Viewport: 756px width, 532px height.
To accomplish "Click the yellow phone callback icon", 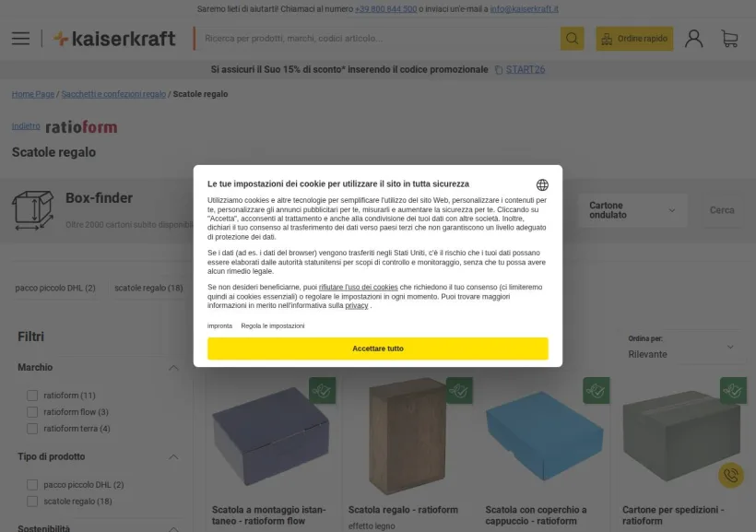I will [730, 475].
